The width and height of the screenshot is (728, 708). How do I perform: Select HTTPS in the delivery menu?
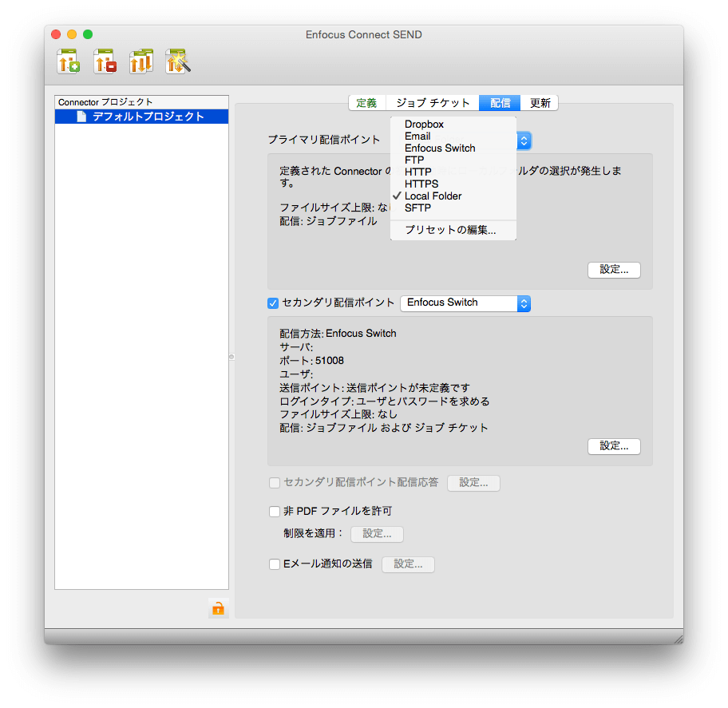click(x=453, y=184)
